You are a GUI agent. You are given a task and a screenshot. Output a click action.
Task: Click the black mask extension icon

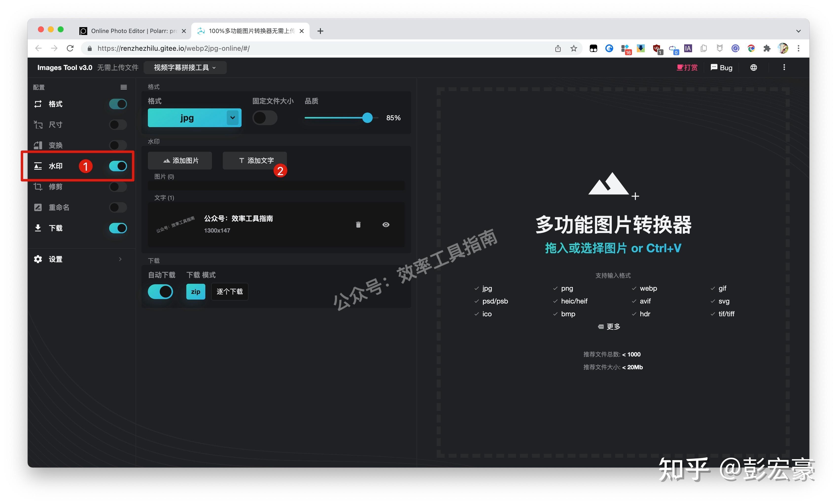point(593,48)
